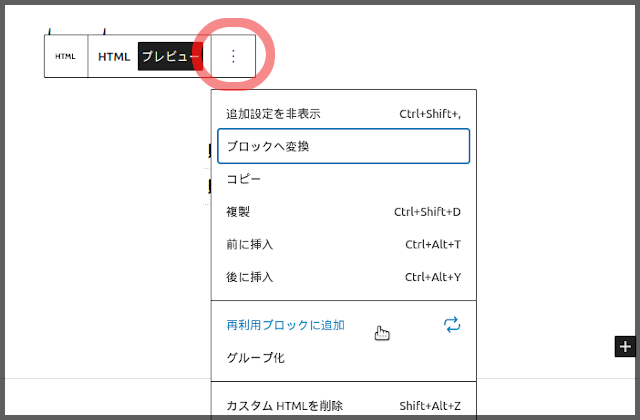Choose 複製 to duplicate the block
Screen dimensions: 640x420
(344, 212)
